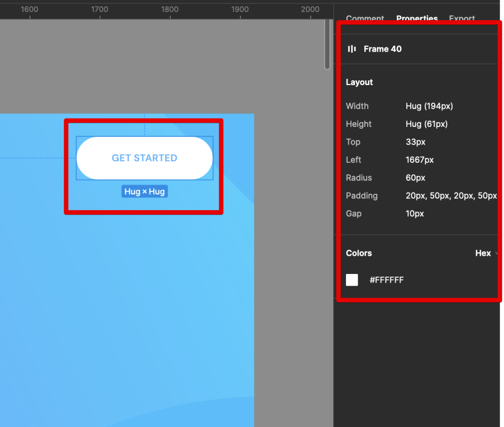Image resolution: width=504 pixels, height=427 pixels.
Task: Click the auto layout icon beside Frame 40
Action: click(x=351, y=49)
